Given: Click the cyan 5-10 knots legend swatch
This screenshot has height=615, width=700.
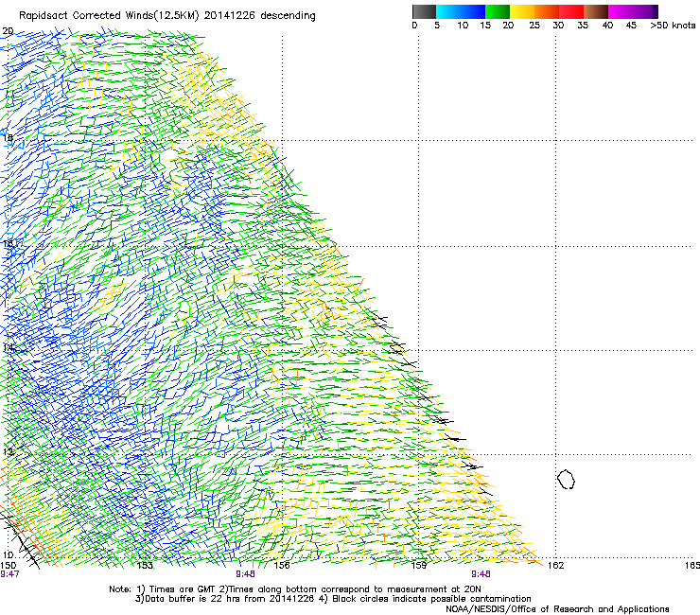Looking at the screenshot, I should click(448, 11).
